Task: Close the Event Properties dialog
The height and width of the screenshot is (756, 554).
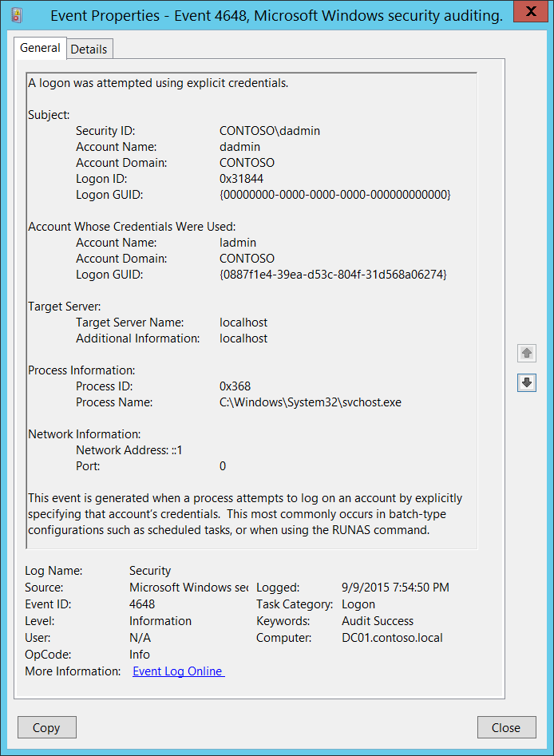Action: [x=506, y=727]
